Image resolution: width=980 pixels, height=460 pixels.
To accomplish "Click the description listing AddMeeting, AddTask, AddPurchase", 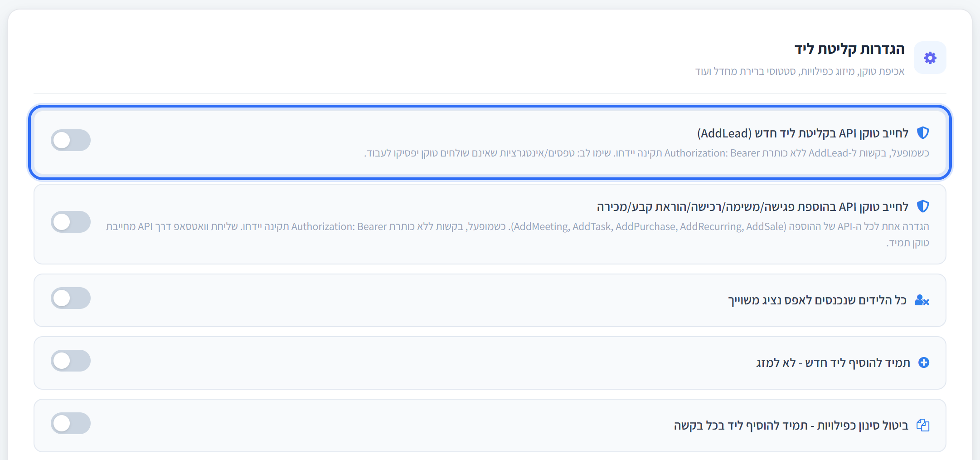I will click(x=518, y=235).
